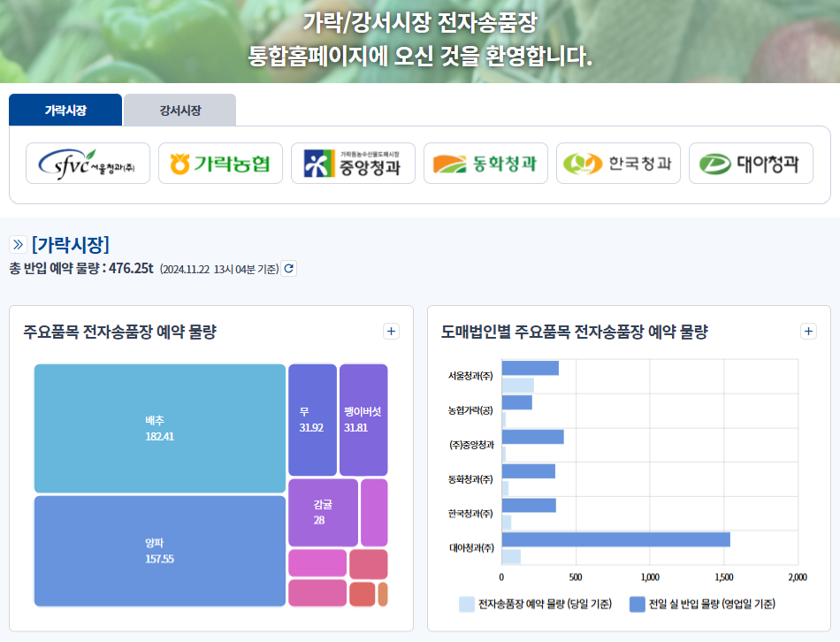Open the 중앙청과 logo button
Image resolution: width=840 pixels, height=642 pixels.
(x=353, y=163)
